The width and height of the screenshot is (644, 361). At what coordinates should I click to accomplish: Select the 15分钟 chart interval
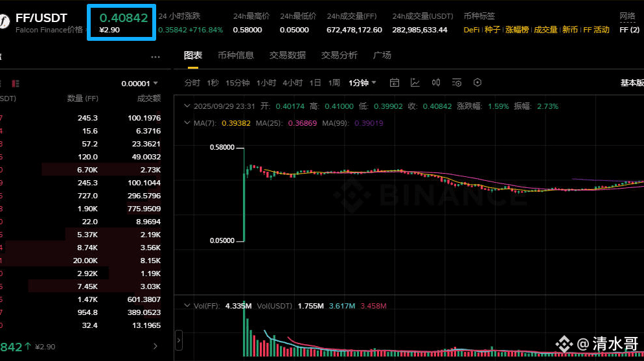coord(237,83)
